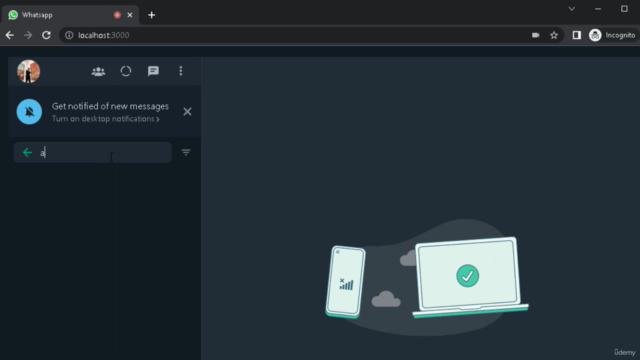Screen dimensions: 640x360
Task: View site information icon in address bar
Action: click(69, 36)
